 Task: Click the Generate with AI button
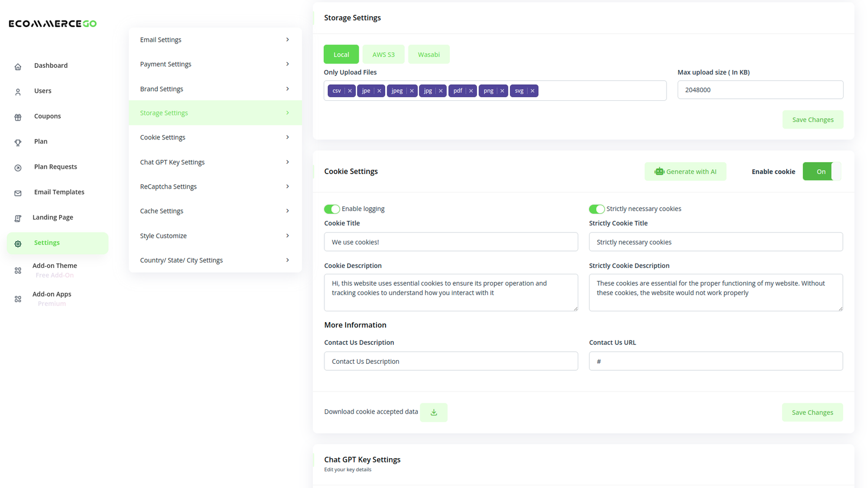686,172
